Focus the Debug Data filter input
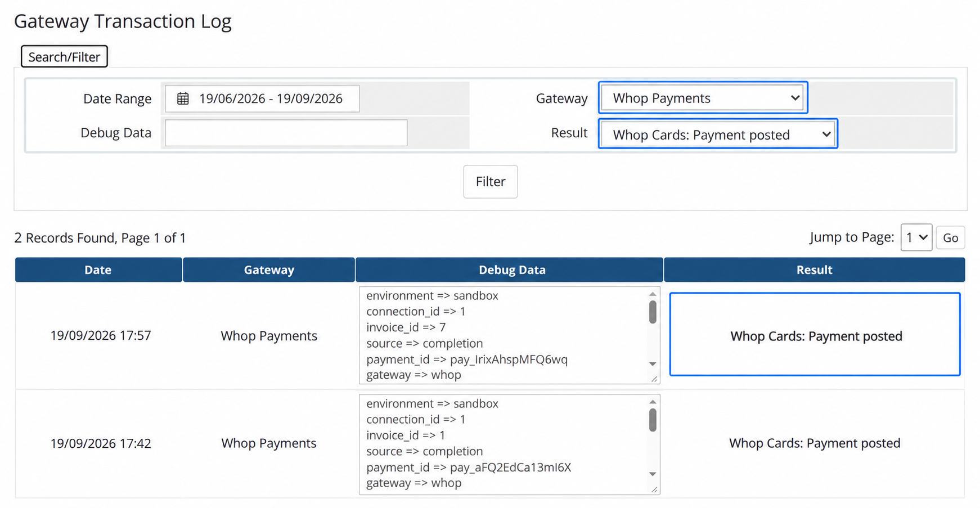This screenshot has width=980, height=508. [286, 133]
